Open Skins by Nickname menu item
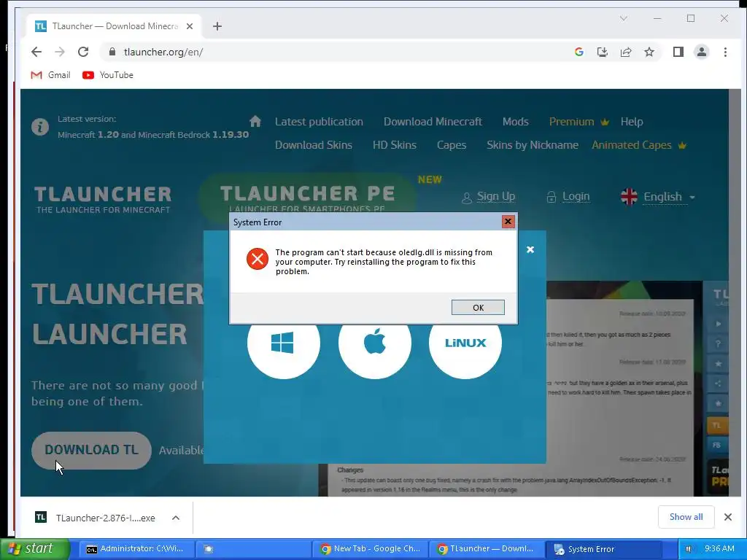This screenshot has width=747, height=560. coord(532,145)
